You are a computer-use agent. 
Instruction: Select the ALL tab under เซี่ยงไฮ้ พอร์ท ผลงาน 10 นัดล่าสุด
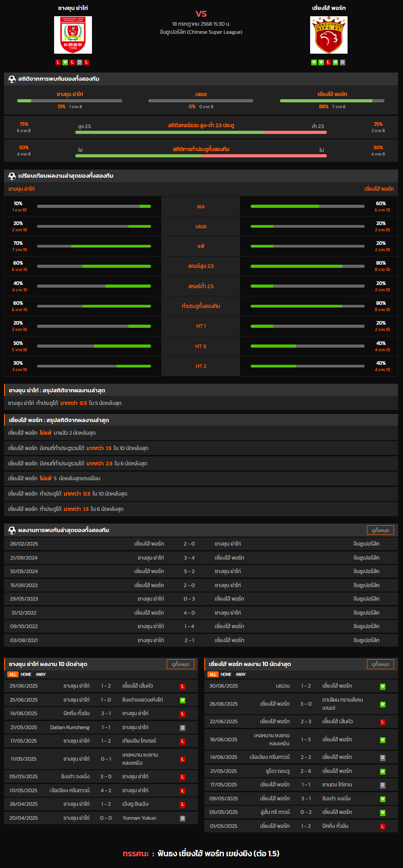pos(213,675)
